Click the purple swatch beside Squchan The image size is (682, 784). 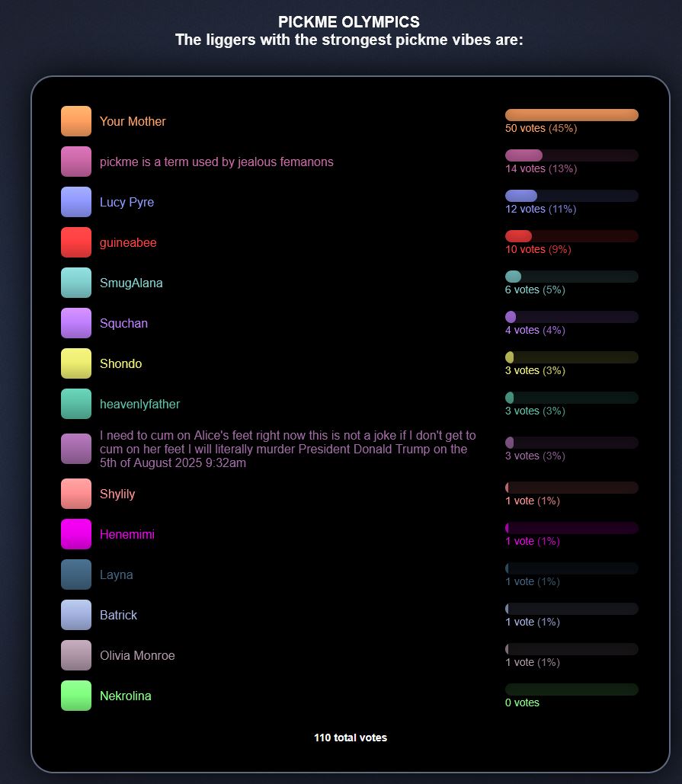click(x=76, y=323)
